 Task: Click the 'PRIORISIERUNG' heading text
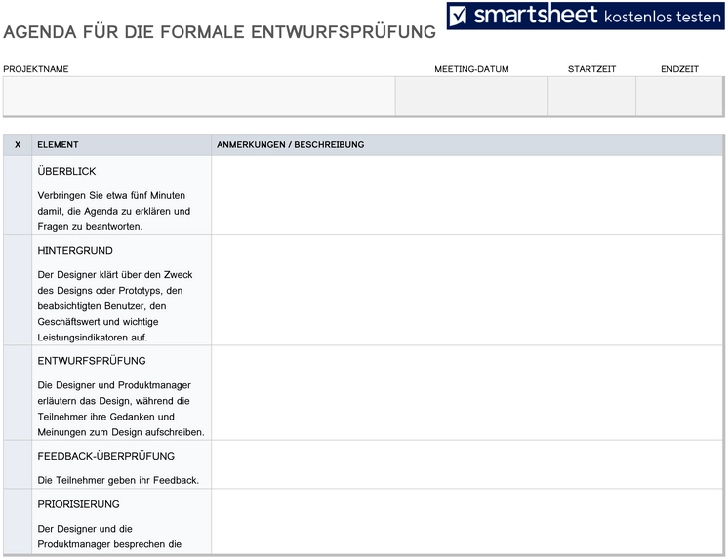[x=78, y=504]
